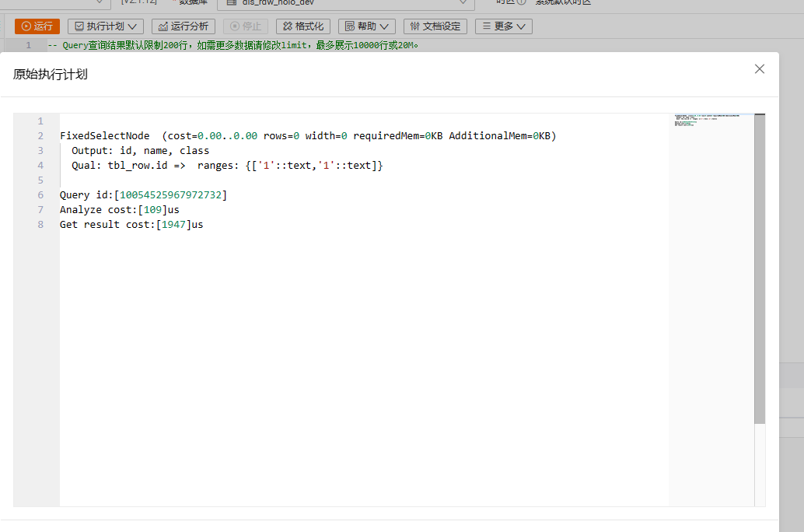
Task: Click the 'Output: id, name, class' line
Action: point(140,151)
